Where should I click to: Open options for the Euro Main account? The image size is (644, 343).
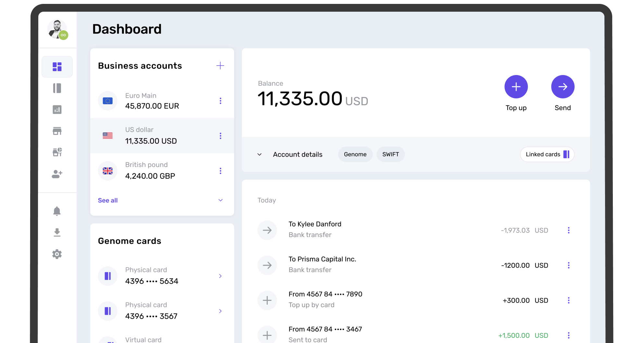click(x=220, y=101)
